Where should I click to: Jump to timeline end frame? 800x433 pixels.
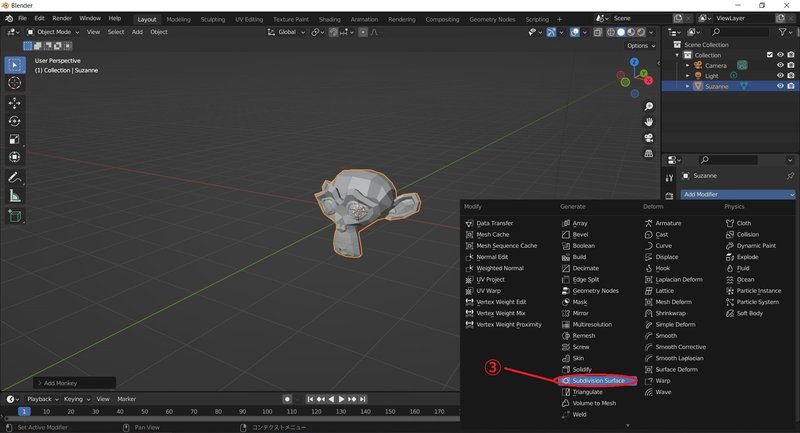pos(363,399)
